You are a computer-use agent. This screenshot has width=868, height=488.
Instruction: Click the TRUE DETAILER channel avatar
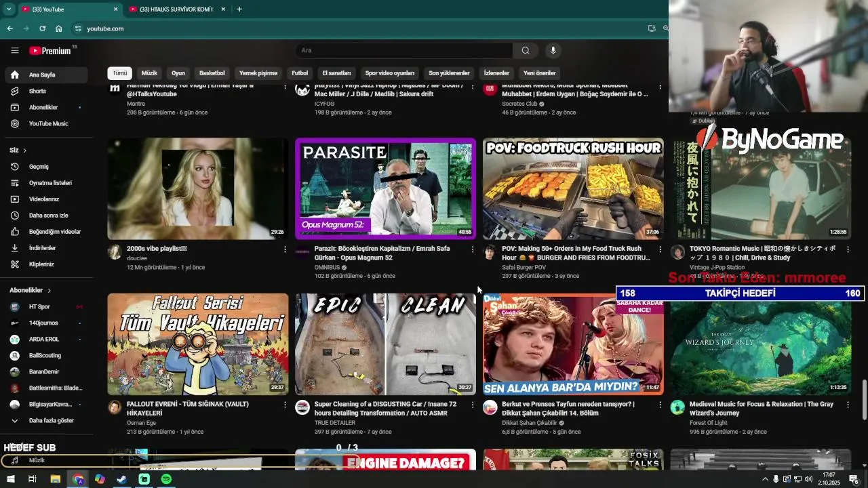click(x=302, y=407)
